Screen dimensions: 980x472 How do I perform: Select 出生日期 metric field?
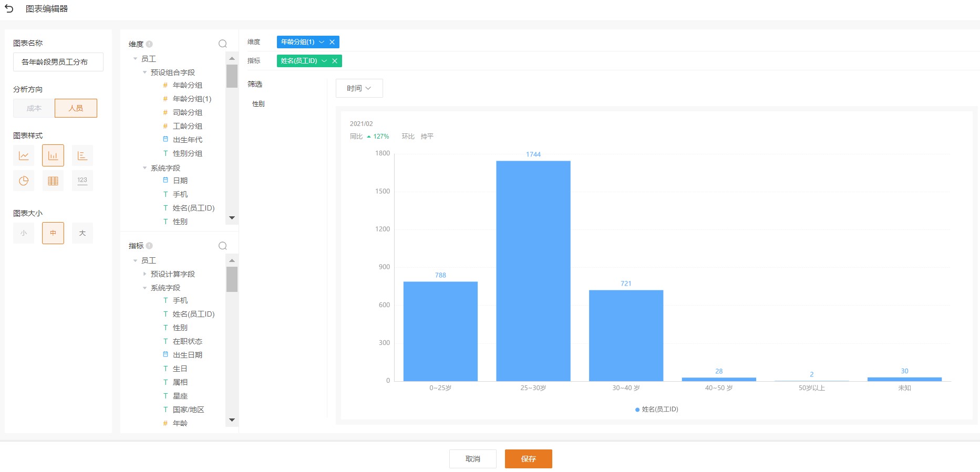188,355
